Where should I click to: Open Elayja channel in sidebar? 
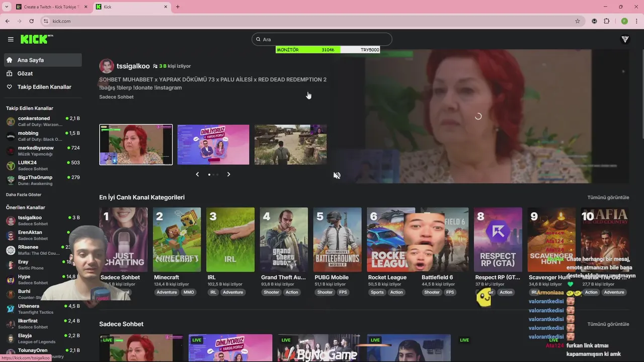tap(43, 338)
